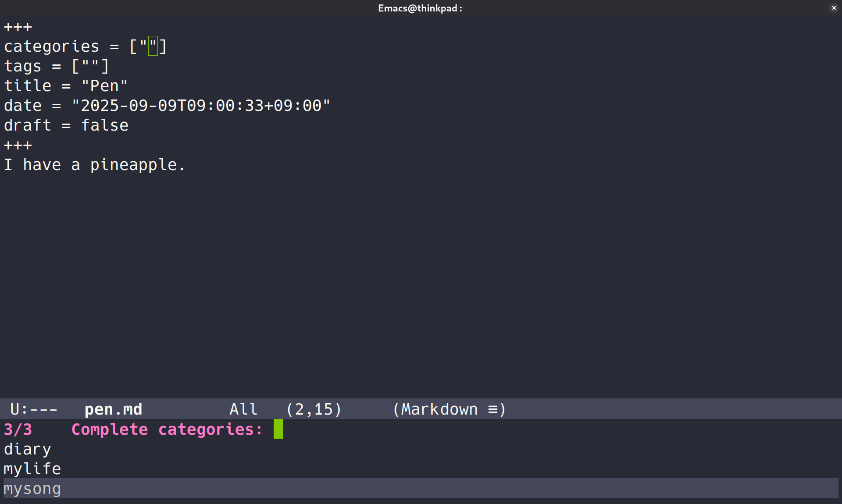Image resolution: width=842 pixels, height=504 pixels.
Task: Close the Emacs window with the X button
Action: point(834,8)
